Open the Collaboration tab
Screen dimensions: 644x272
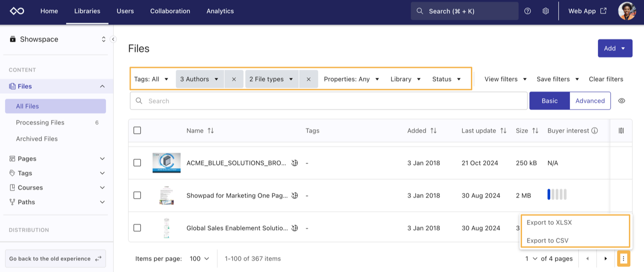click(170, 11)
